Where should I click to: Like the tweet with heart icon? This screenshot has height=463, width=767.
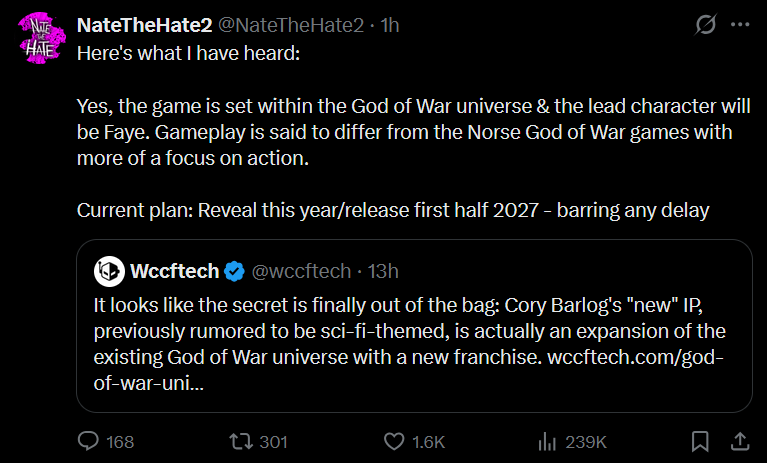point(394,441)
